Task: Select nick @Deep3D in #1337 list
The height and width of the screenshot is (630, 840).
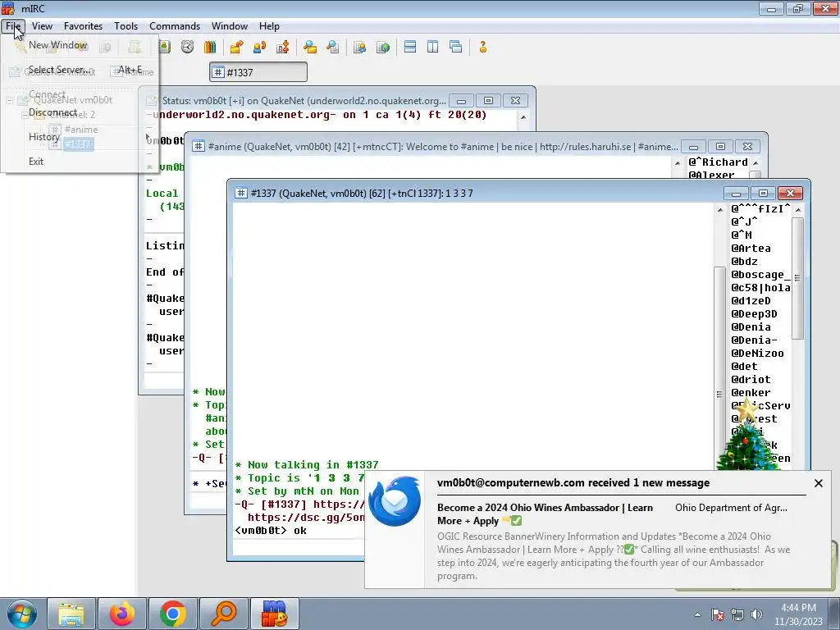Action: click(754, 313)
